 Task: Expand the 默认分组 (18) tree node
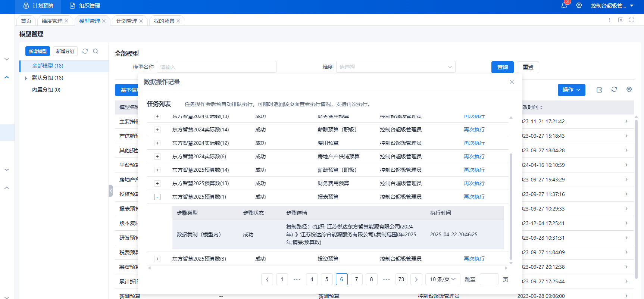point(26,78)
